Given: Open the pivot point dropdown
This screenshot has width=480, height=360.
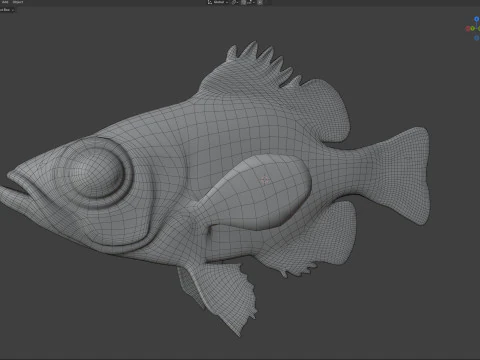Looking at the screenshot, I should [235, 2].
